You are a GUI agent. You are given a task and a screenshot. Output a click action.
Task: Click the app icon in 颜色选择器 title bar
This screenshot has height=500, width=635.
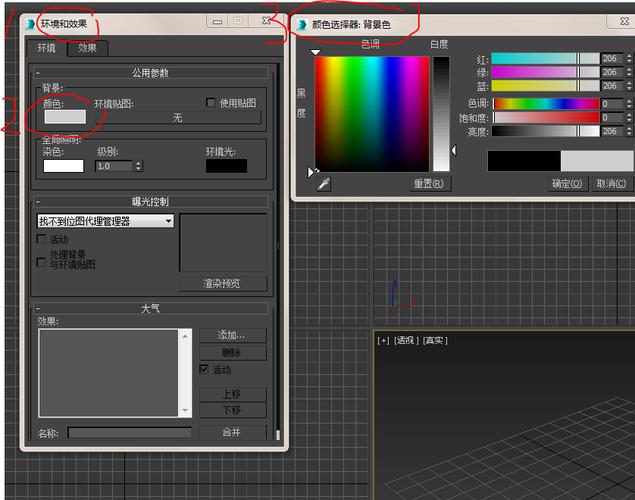(x=301, y=24)
